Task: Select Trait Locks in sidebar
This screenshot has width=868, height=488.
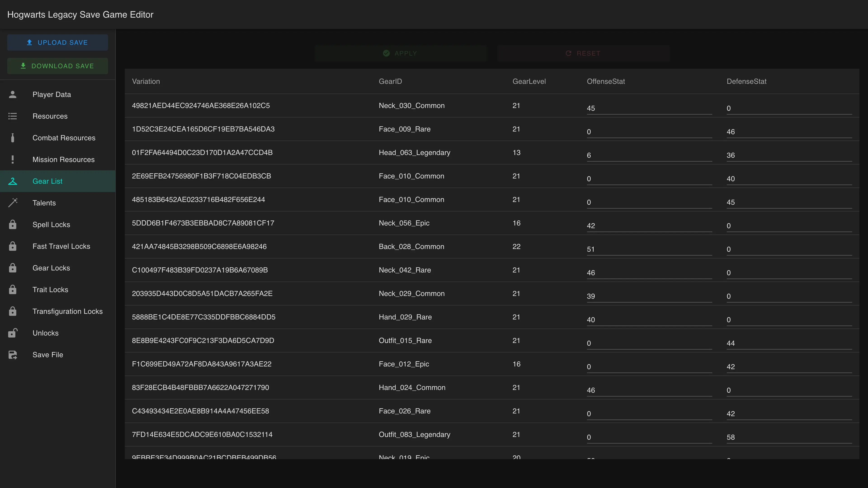Action: coord(50,290)
